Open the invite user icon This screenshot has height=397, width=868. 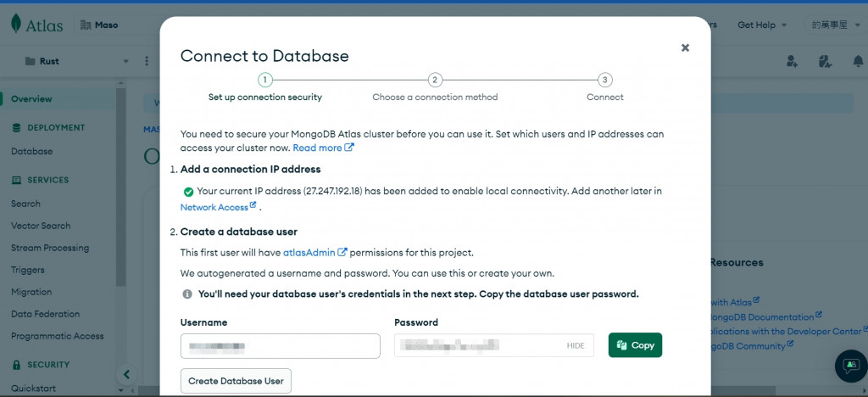(x=792, y=61)
